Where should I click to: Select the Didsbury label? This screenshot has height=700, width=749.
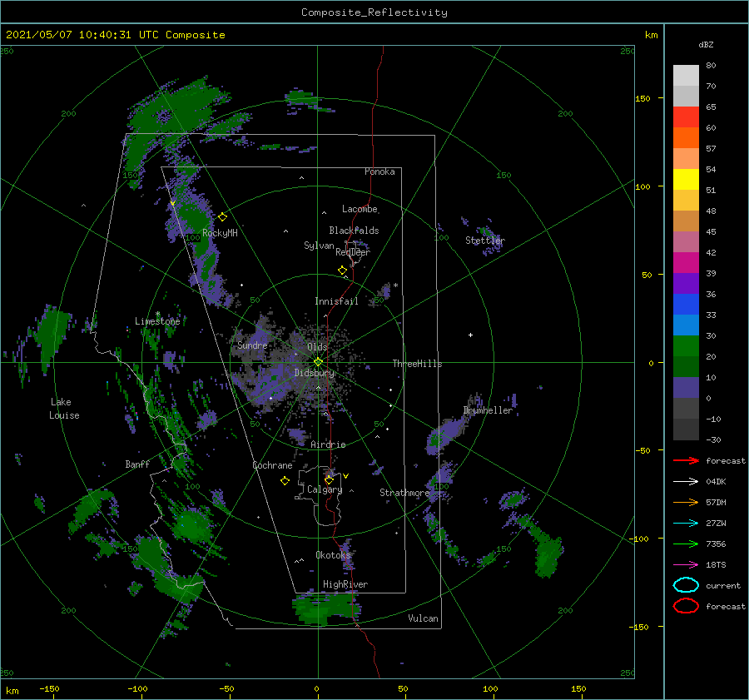coord(315,373)
